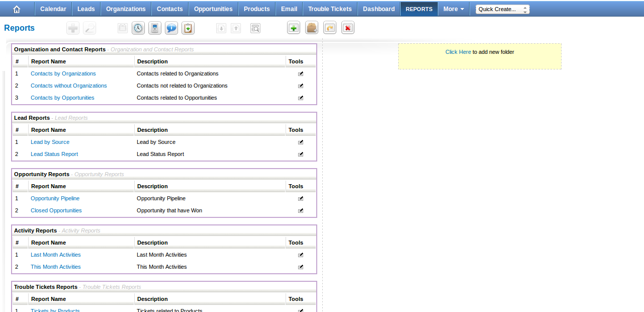Screen dimensions: 644x312
Task: Open the clock icon in Reports toolbar
Action: click(x=138, y=28)
